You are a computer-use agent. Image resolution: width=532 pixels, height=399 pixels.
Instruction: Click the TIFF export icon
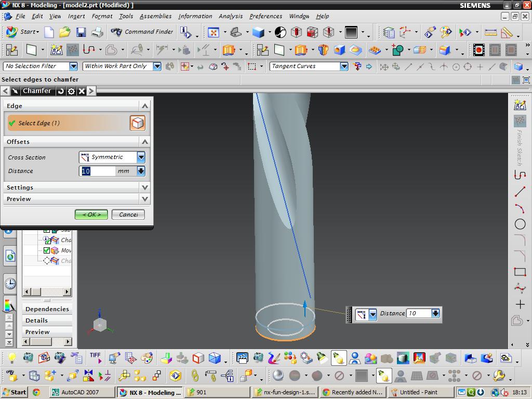96,357
